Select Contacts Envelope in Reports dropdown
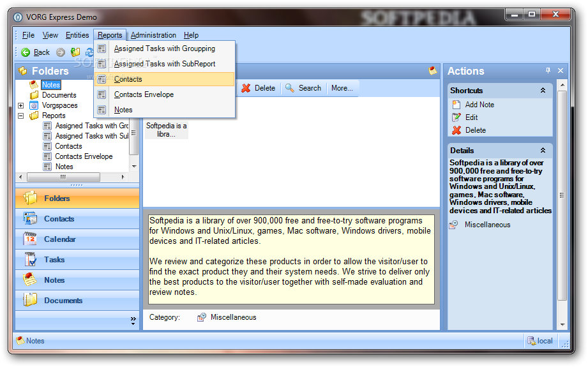 [x=165, y=94]
